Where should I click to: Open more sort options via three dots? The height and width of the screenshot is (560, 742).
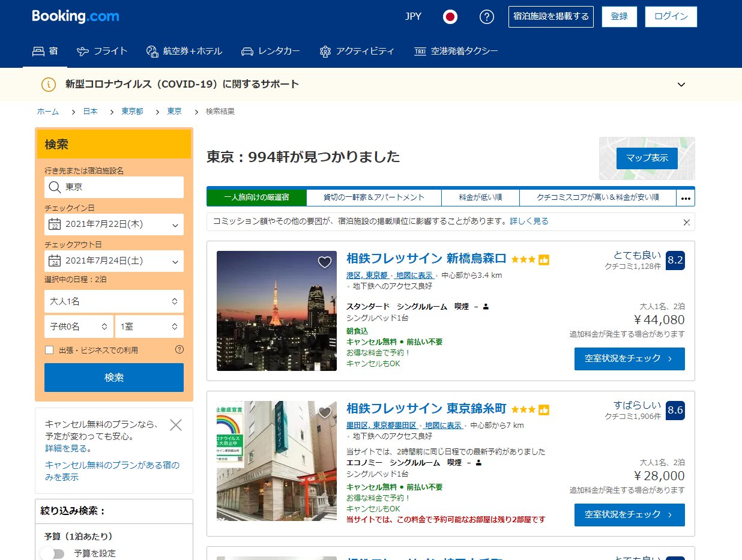[x=686, y=197]
